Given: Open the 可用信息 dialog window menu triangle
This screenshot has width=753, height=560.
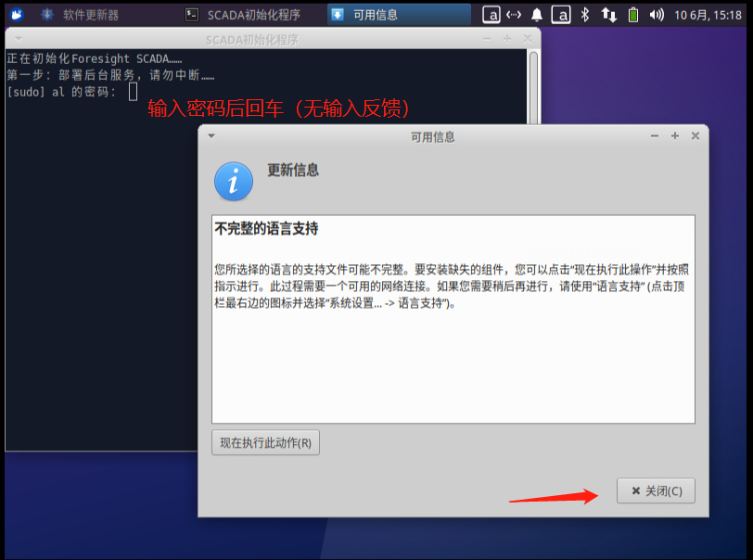Looking at the screenshot, I should pos(211,135).
